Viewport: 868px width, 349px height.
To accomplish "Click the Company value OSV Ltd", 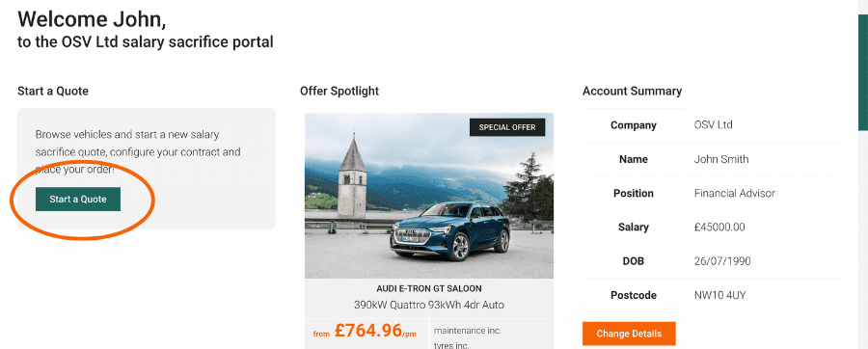I will pyautogui.click(x=713, y=125).
